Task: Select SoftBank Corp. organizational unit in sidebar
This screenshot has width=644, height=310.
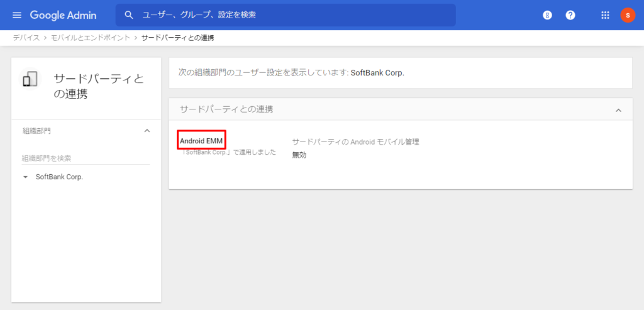Action: [x=59, y=177]
